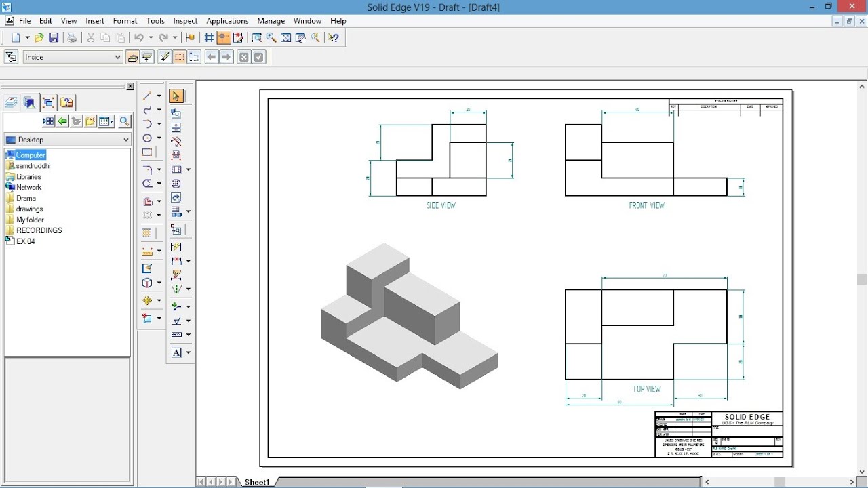
Task: Click the horizontal scrollbar thumb at bottom
Action: 781,482
